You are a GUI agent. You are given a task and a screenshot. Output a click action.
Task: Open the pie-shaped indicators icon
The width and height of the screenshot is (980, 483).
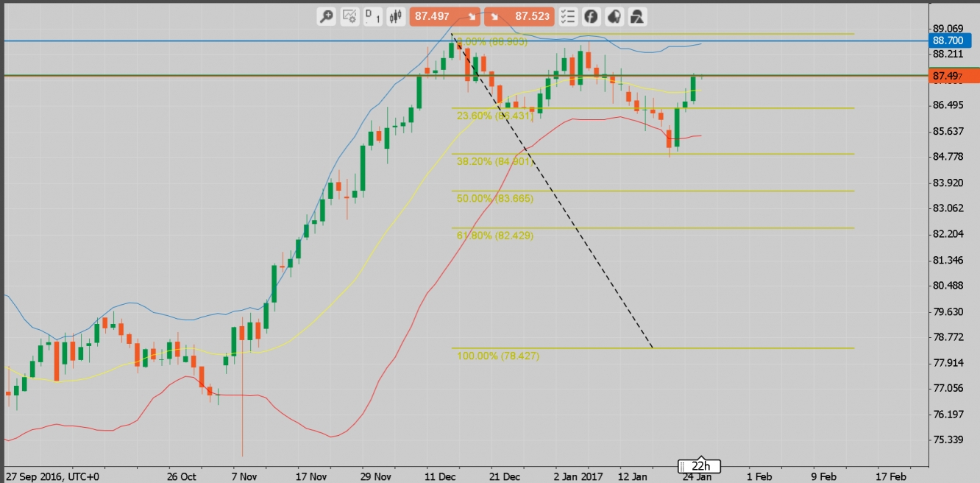click(x=614, y=16)
